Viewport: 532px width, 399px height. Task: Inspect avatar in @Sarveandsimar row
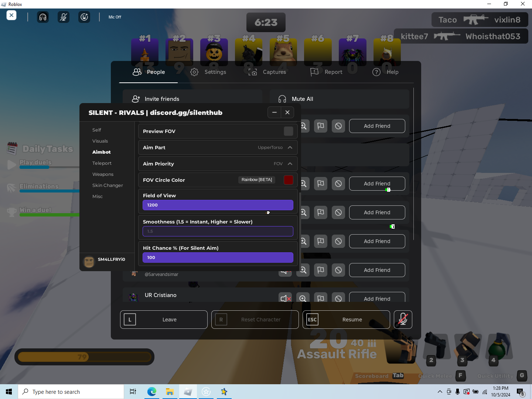tap(303, 270)
